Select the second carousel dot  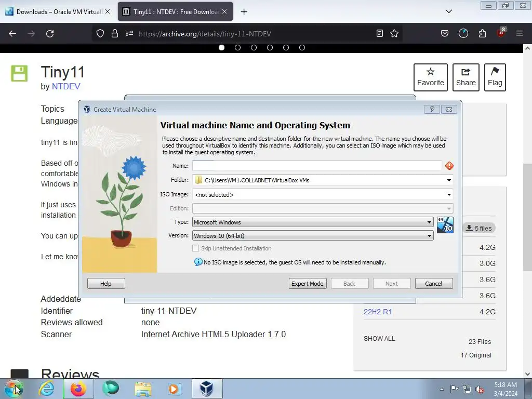[x=237, y=47]
